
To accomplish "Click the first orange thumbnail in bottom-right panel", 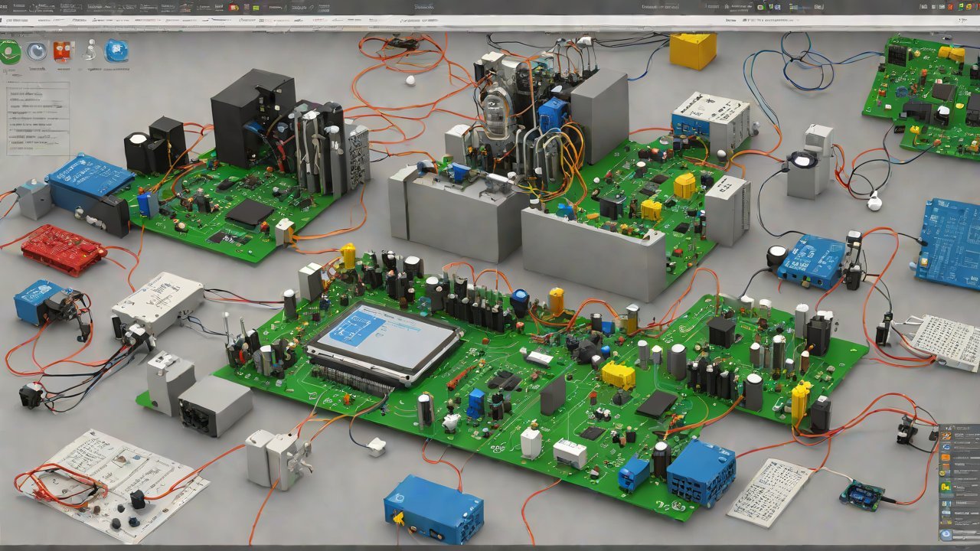I will point(945,435).
